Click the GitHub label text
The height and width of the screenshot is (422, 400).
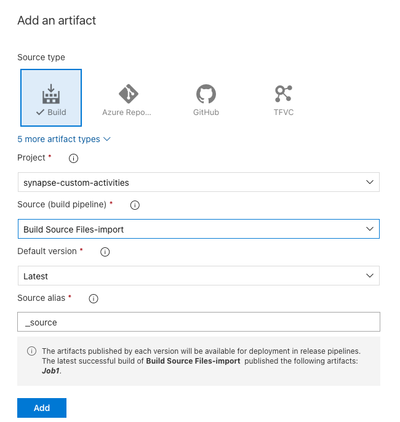(x=206, y=112)
